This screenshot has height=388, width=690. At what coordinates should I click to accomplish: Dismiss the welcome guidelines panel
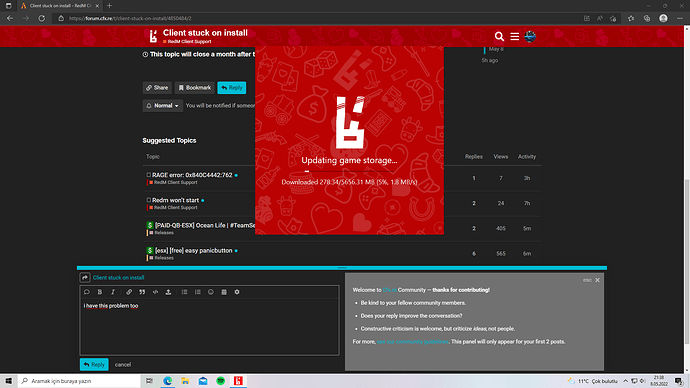coord(597,280)
